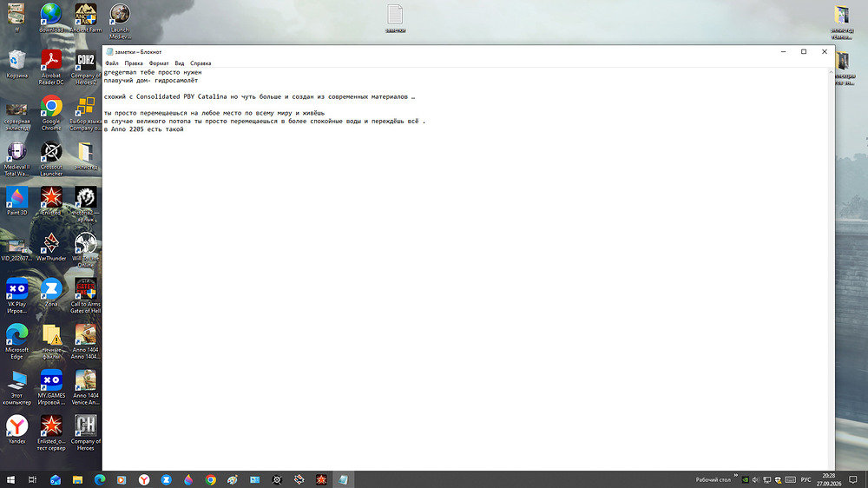Open the Формат menu
Image resolution: width=868 pixels, height=488 pixels.
[158, 63]
